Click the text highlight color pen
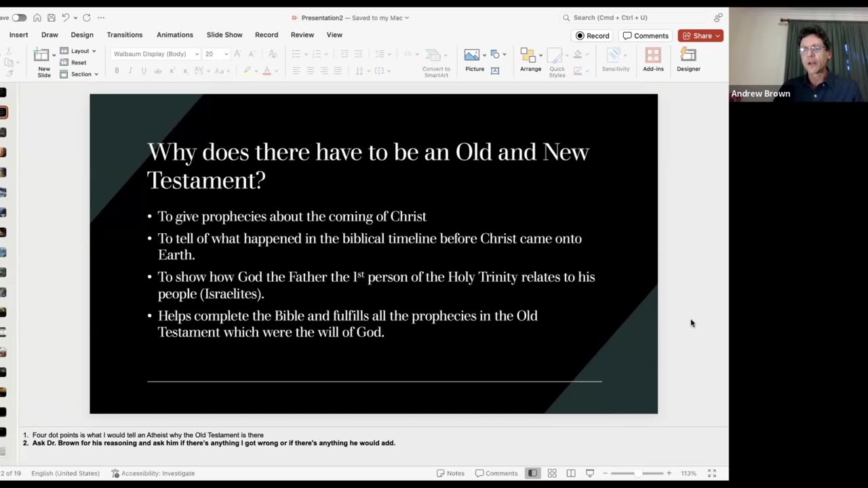Viewport: 868px width, 488px height. 247,71
